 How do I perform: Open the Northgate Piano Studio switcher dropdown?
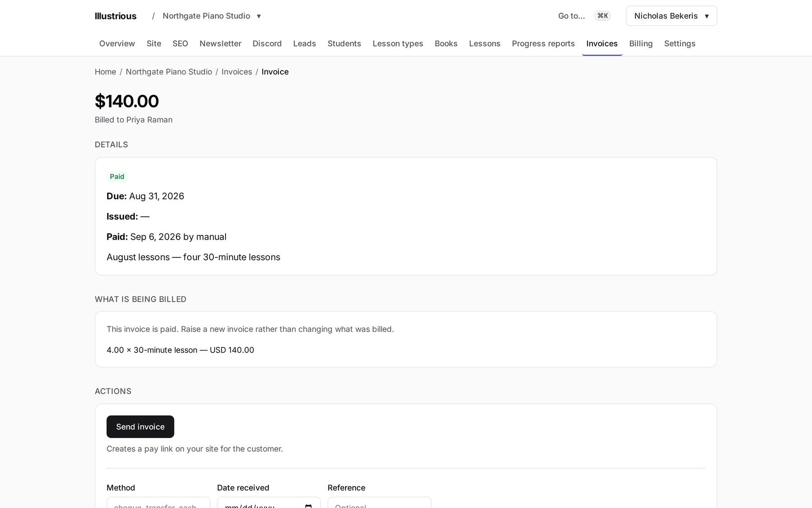tap(212, 16)
